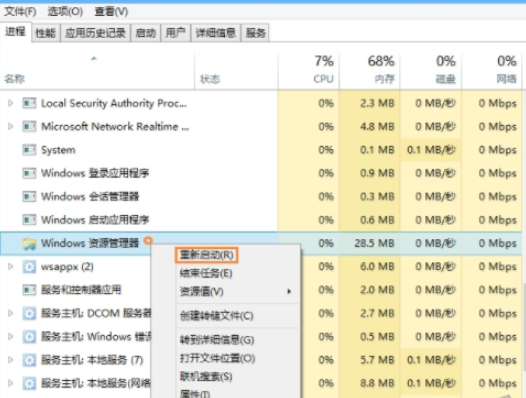
Task: Open the 文件(F) menu
Action: coord(20,12)
